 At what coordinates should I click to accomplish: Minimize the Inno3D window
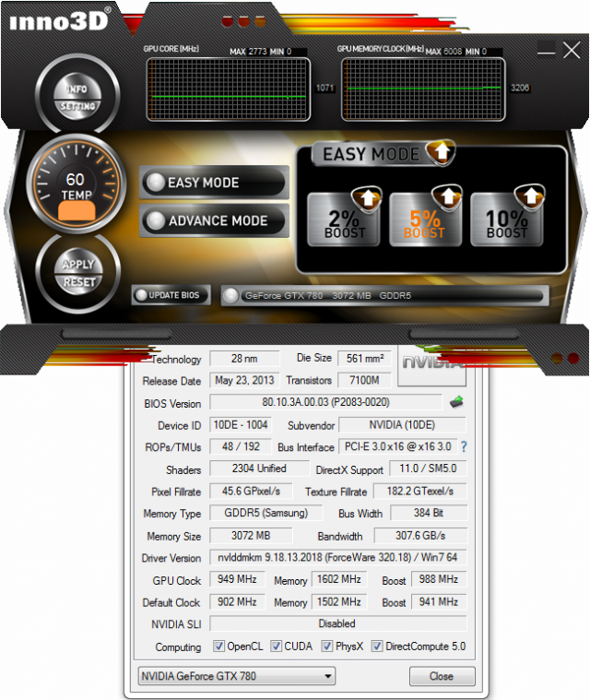pos(546,53)
